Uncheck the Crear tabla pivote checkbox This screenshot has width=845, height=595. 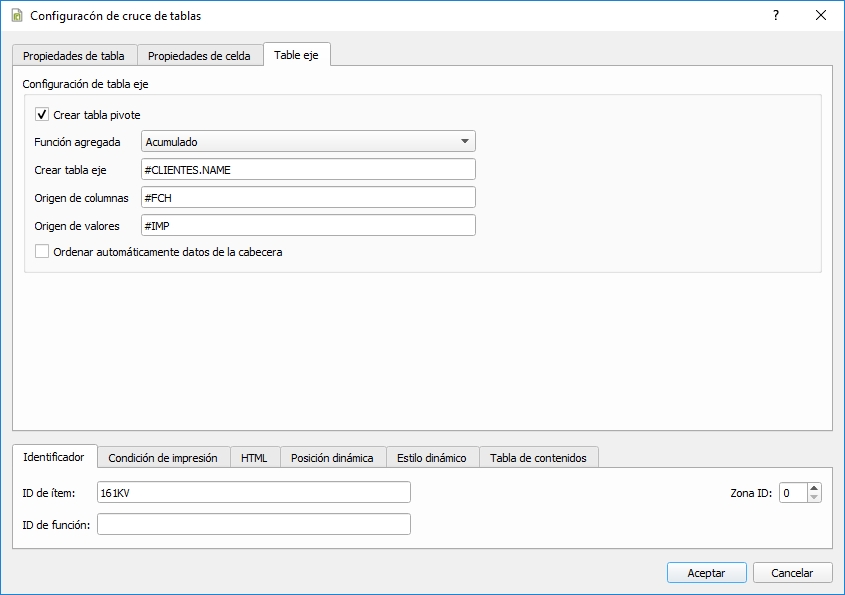point(42,115)
